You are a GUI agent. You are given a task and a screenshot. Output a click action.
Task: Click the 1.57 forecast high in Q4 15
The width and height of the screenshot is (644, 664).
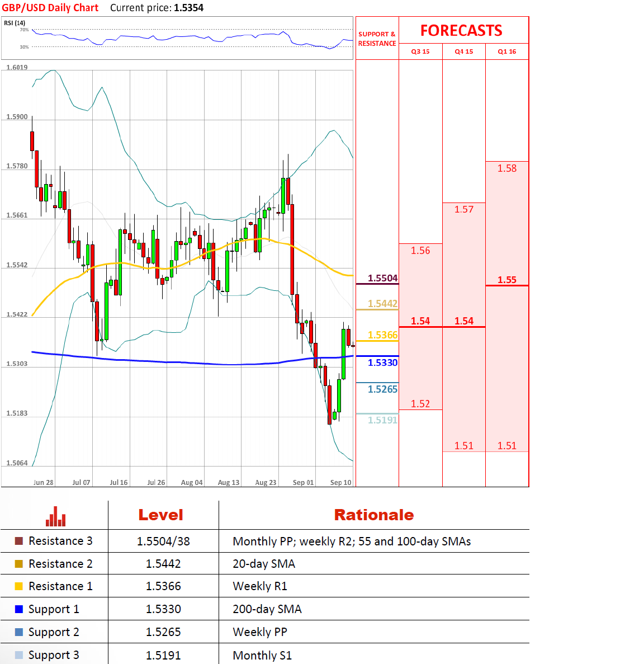pos(464,209)
